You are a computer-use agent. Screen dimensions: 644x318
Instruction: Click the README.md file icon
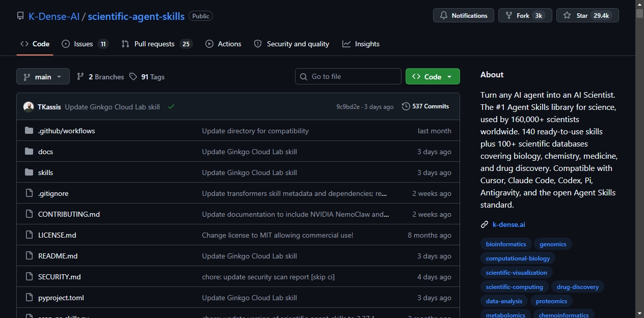(29, 256)
